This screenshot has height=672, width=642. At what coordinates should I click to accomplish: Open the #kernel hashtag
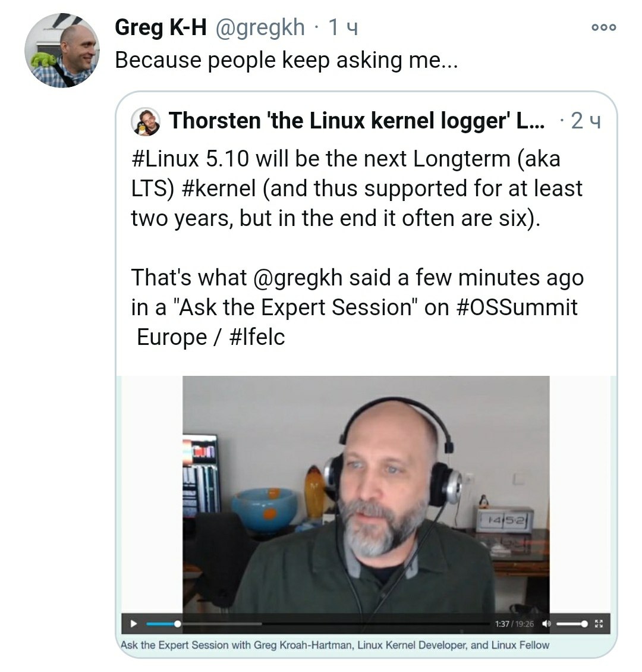pyautogui.click(x=219, y=189)
